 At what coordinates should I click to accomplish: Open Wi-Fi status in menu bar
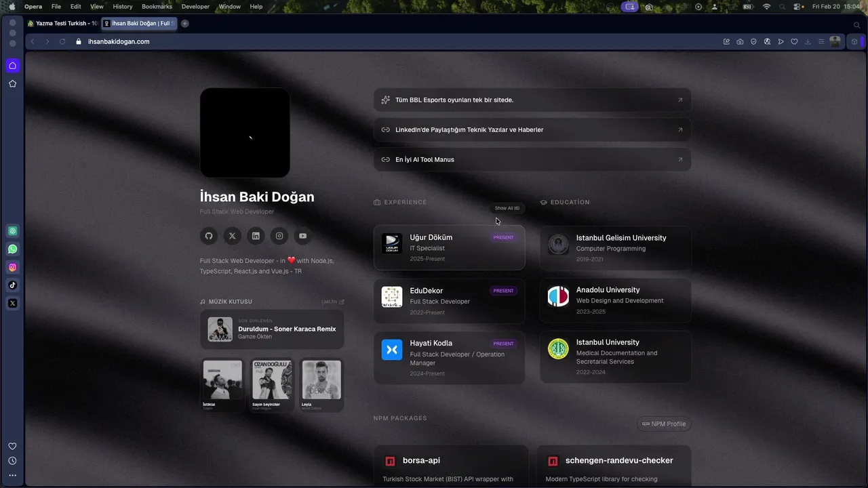click(x=767, y=6)
